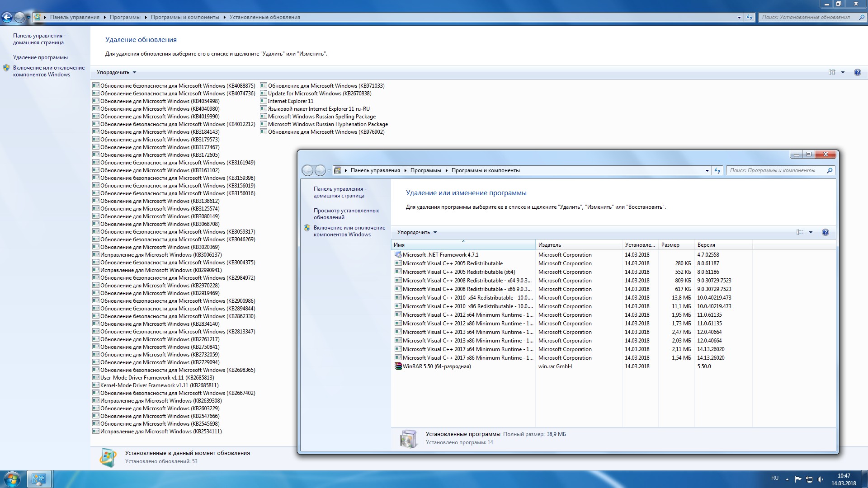Open Control Panel taskbar button
Image resolution: width=868 pixels, height=488 pixels.
pos(39,479)
